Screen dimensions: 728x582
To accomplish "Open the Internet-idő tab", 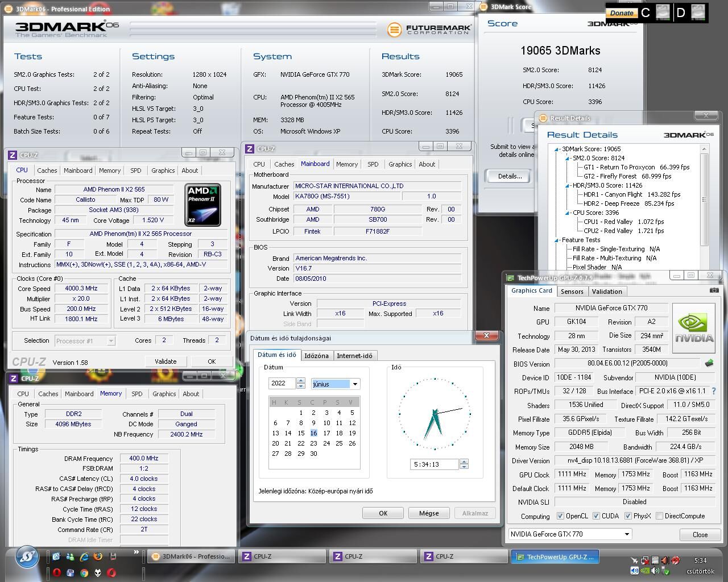I will (x=354, y=356).
